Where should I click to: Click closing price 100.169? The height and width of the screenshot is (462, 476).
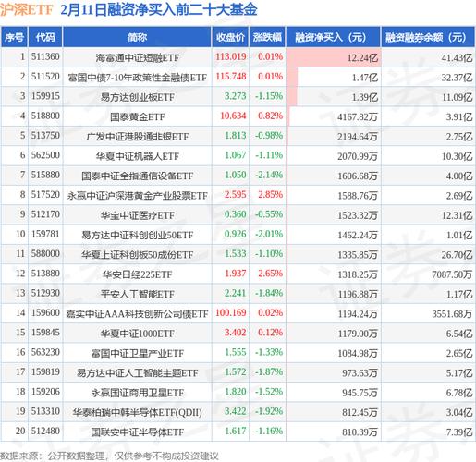click(x=231, y=313)
